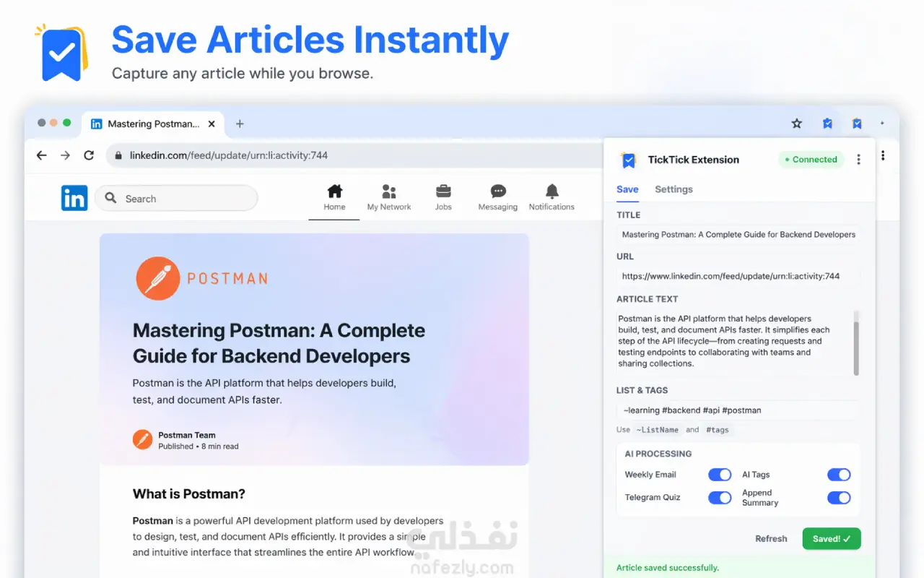
Task: Click the 'TickTick Extension' title text
Action: (x=694, y=160)
